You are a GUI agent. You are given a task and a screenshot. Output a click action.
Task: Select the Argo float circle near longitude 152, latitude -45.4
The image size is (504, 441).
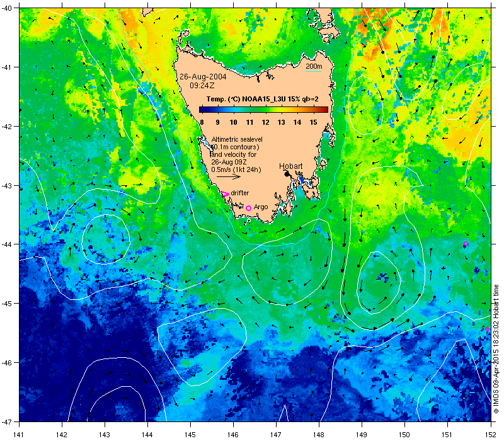point(487,329)
